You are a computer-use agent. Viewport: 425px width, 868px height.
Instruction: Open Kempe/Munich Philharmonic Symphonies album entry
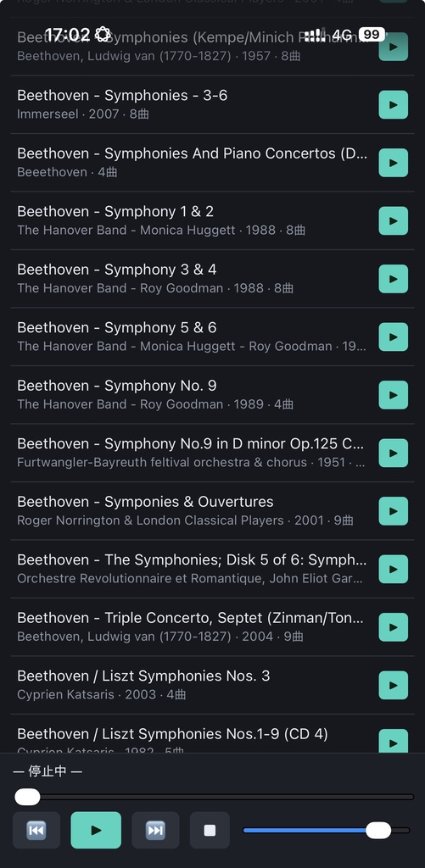coord(212,47)
